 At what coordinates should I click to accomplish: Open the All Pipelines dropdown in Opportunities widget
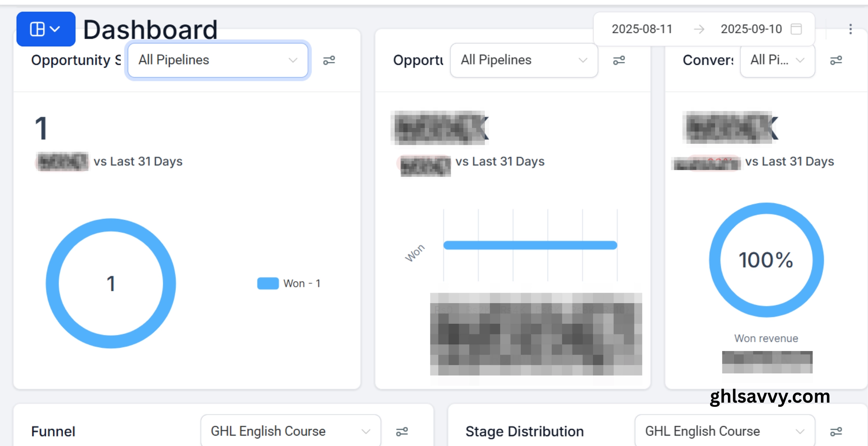pyautogui.click(x=523, y=60)
